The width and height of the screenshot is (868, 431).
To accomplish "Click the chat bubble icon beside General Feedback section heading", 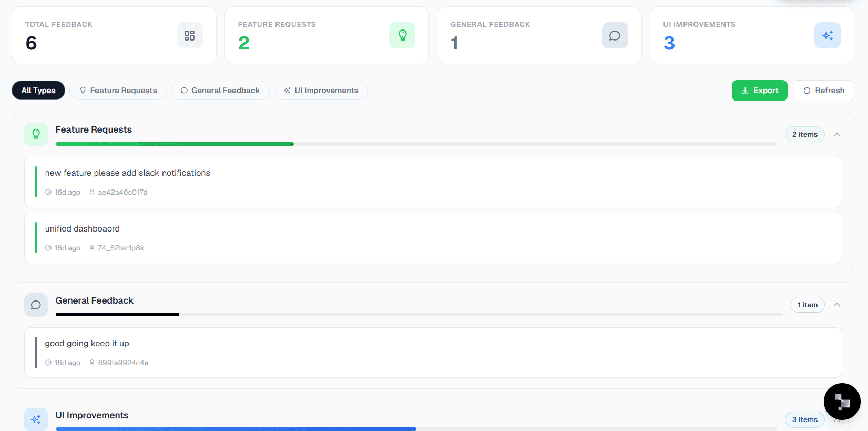I will (36, 305).
